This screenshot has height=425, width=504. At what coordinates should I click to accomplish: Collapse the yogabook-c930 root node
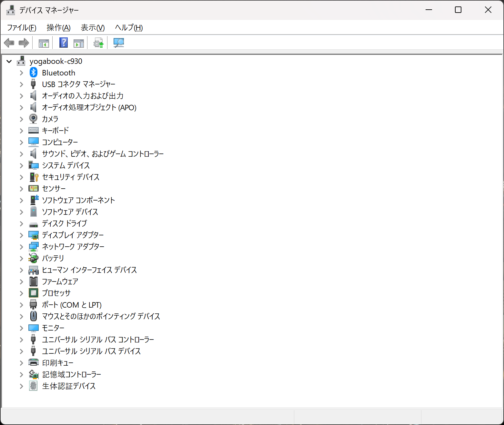coord(9,61)
